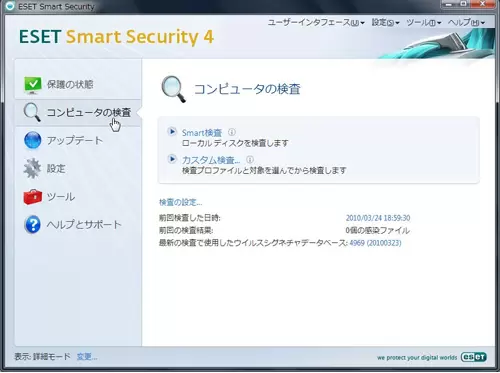Click the red toolbox tools icon

[33, 196]
